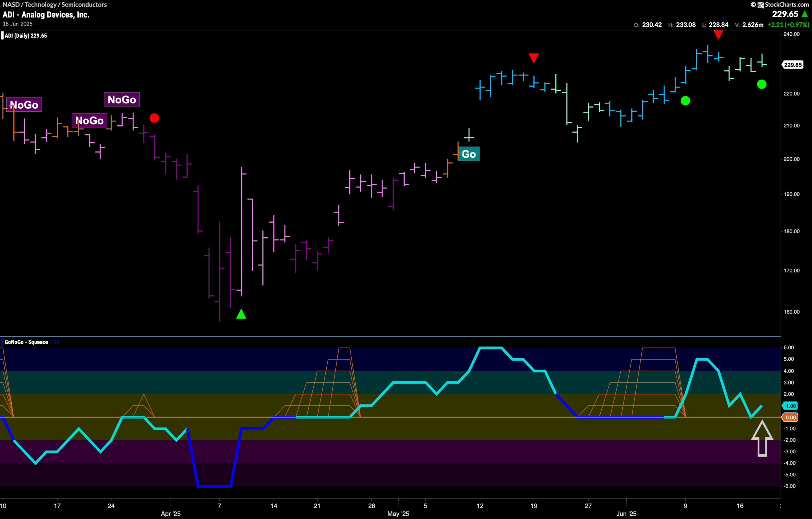Viewport: 812px width, 519px height.
Task: Click the StockCharts.com logo
Action: click(x=780, y=4)
